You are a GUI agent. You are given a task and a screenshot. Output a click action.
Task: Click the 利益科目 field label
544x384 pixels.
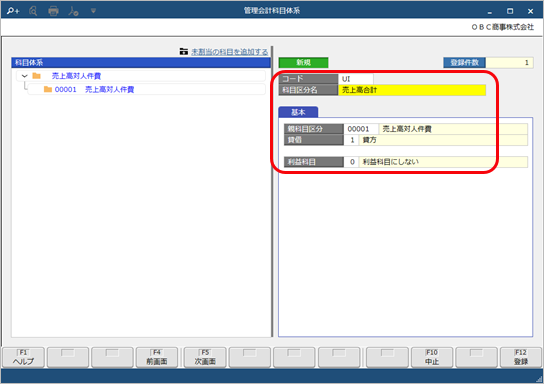pos(314,162)
